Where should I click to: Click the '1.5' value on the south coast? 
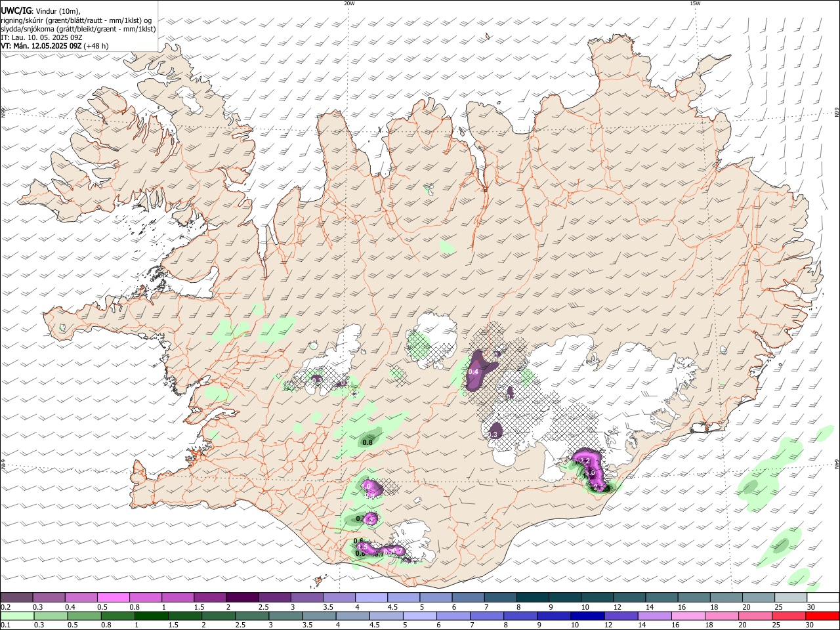click(x=362, y=546)
